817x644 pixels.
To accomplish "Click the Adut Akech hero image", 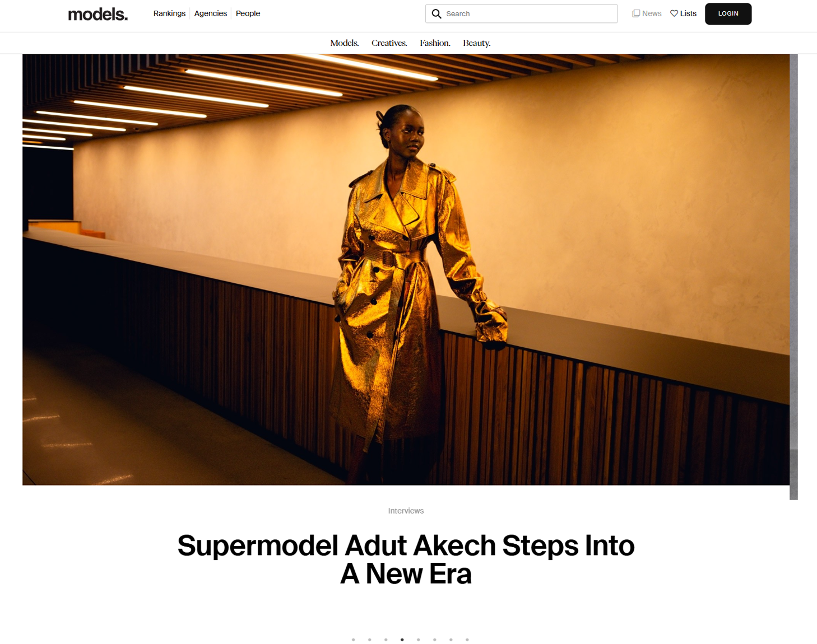I will pyautogui.click(x=406, y=269).
